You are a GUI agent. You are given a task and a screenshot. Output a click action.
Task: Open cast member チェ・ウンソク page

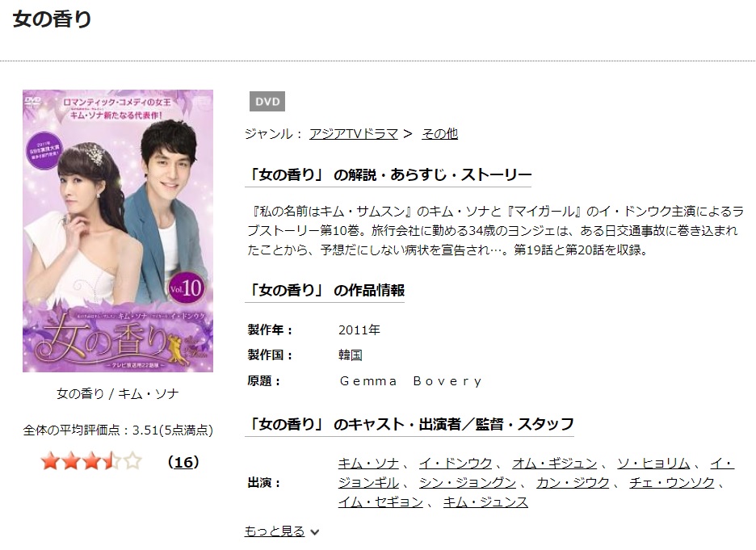[x=672, y=483]
